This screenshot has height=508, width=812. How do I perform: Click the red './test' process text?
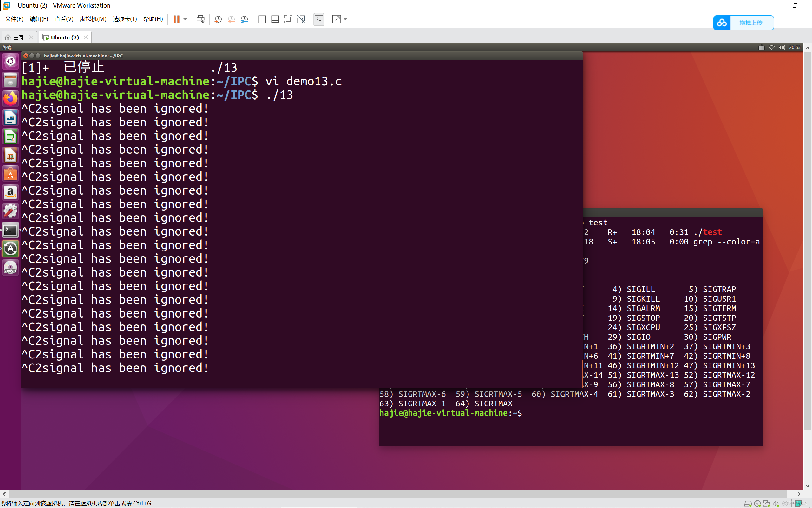708,232
